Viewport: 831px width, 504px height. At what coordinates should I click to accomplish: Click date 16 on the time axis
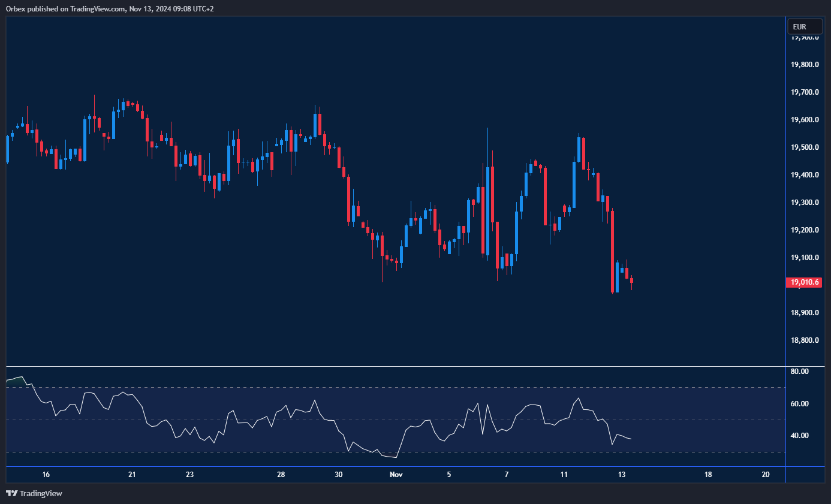coord(46,475)
